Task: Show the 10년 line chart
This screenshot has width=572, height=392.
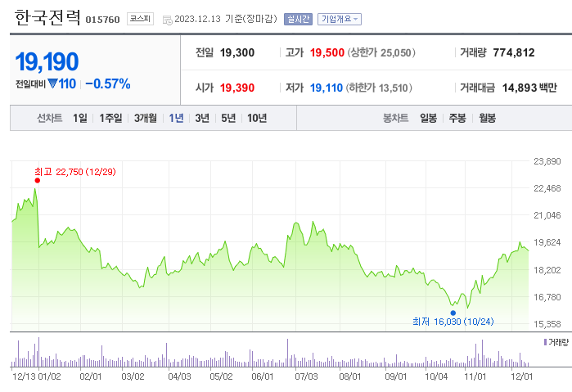Action: pyautogui.click(x=257, y=118)
